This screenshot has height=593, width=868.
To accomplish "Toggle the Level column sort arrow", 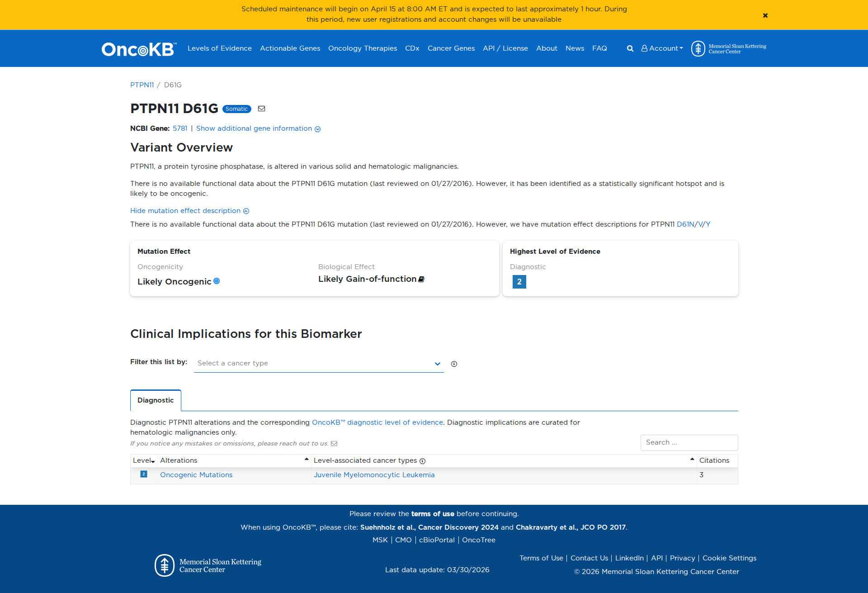I will [153, 460].
